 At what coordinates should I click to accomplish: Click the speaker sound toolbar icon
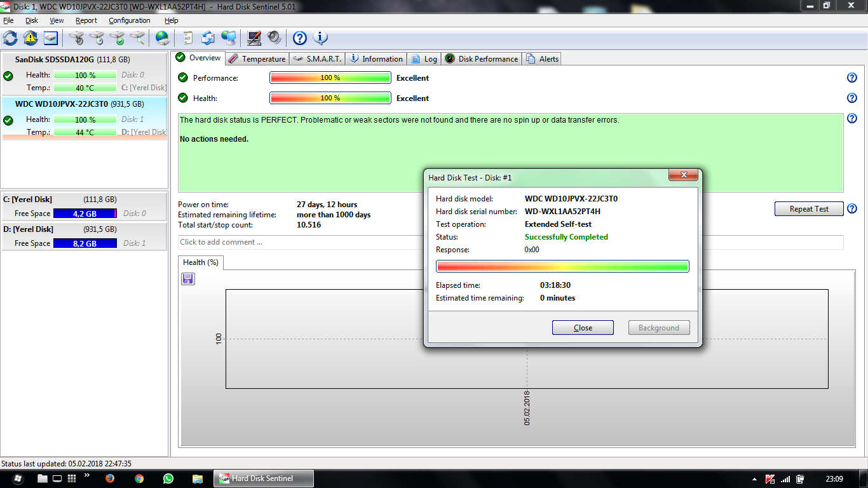click(275, 38)
